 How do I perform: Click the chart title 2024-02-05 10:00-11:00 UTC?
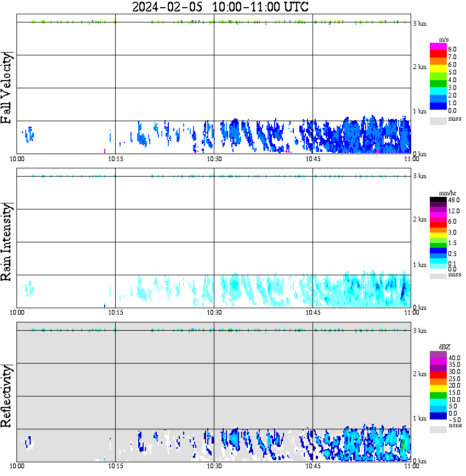tap(220, 7)
